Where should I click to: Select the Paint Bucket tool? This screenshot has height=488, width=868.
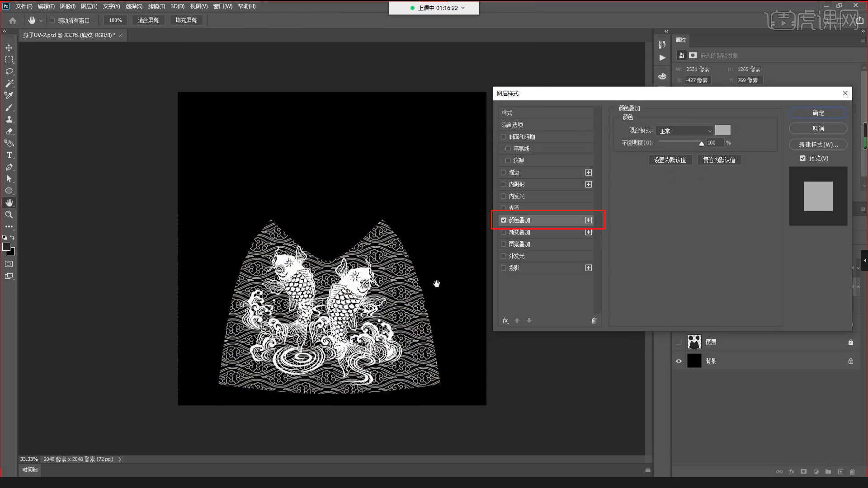click(x=9, y=143)
